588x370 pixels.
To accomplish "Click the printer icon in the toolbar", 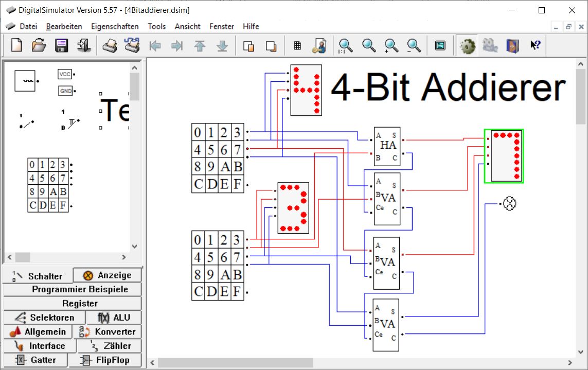I will point(110,46).
